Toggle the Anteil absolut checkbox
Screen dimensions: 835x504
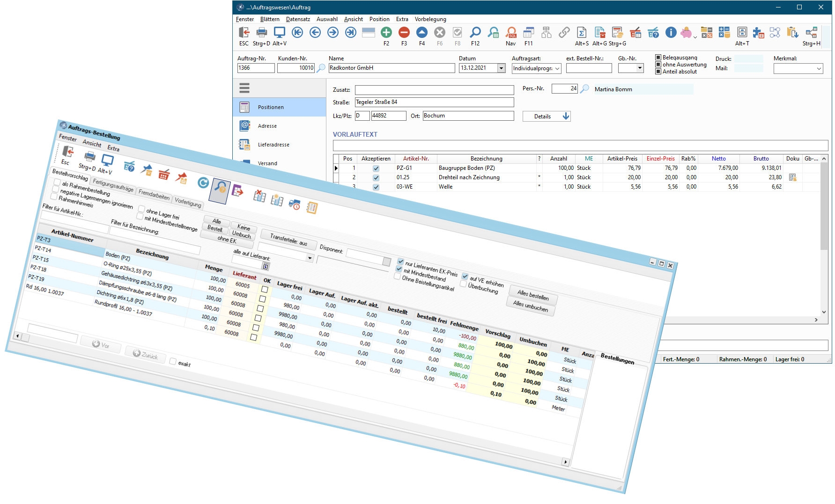658,72
